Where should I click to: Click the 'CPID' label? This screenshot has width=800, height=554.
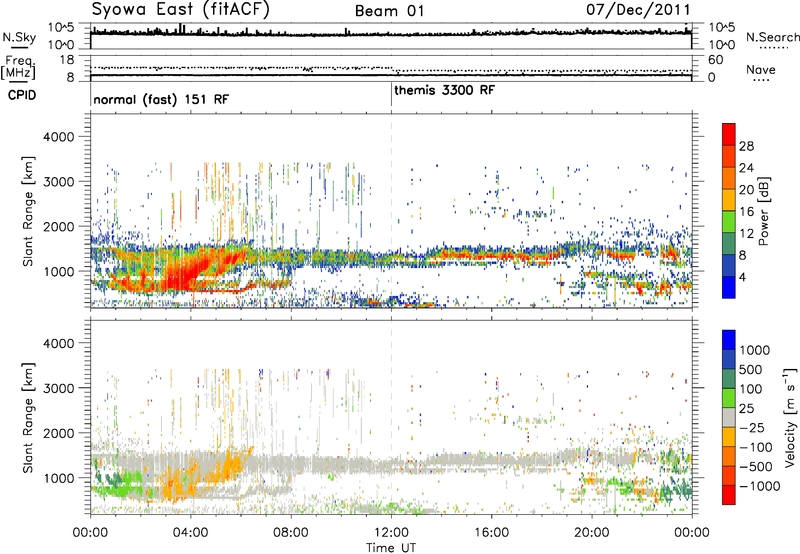22,95
